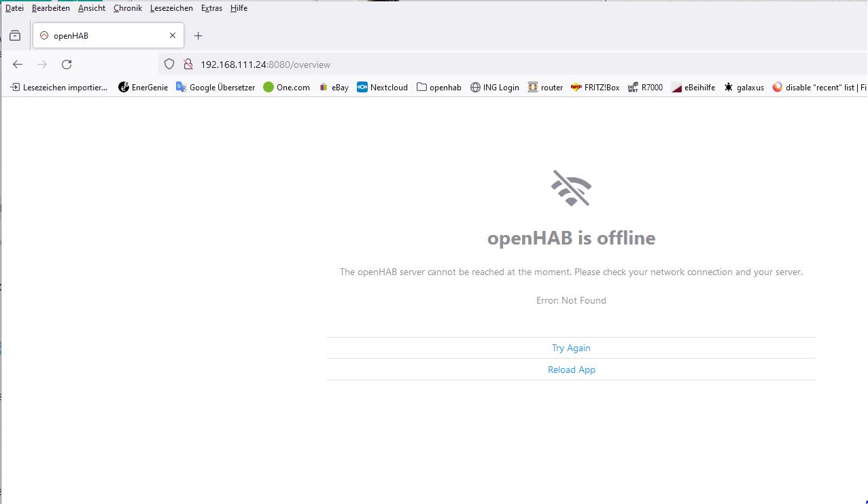This screenshot has height=504, width=868.
Task: Open a new browser tab
Action: (x=198, y=36)
